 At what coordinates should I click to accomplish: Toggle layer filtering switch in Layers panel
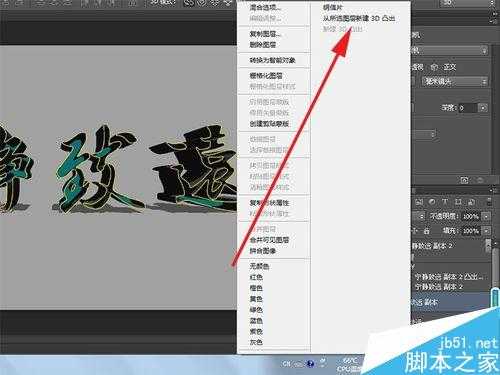tap(489, 202)
